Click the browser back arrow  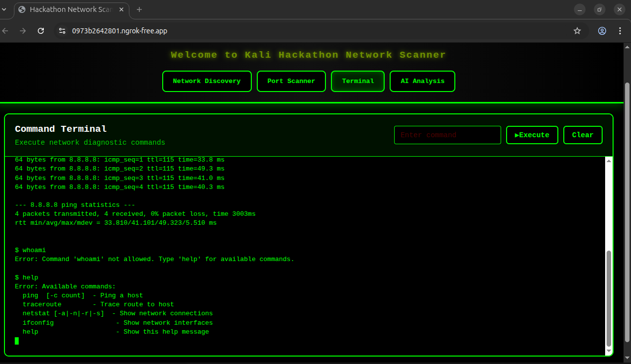(x=5, y=31)
